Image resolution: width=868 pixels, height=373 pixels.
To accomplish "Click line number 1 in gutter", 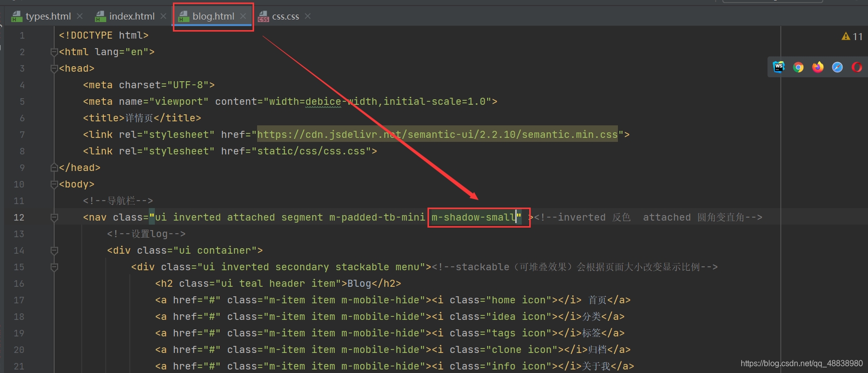I will click(x=22, y=36).
